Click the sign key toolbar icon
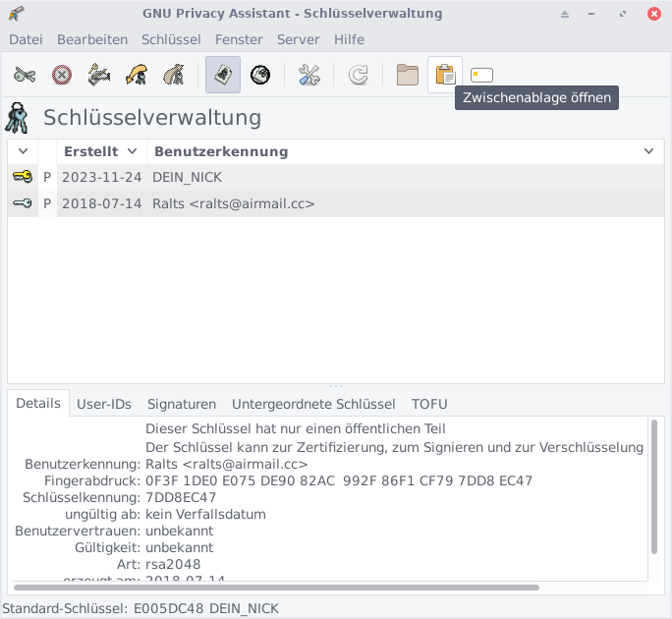Screen dimensions: 672x619 tap(98, 76)
